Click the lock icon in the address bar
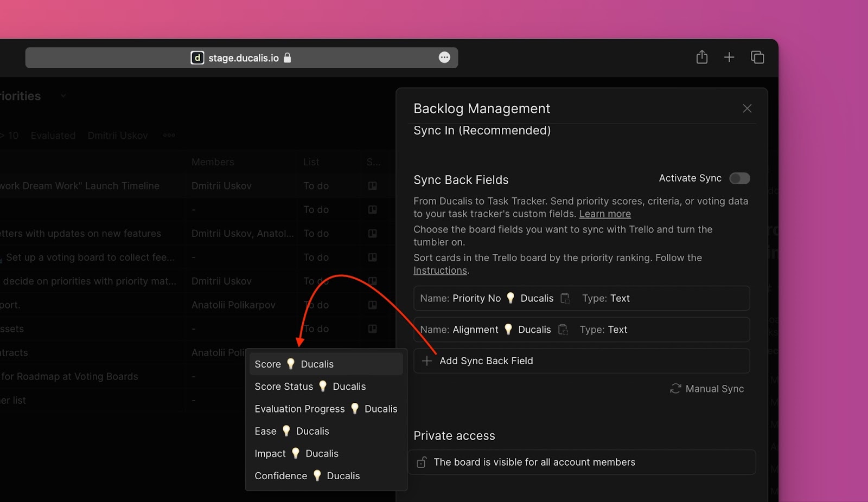 [x=287, y=57]
